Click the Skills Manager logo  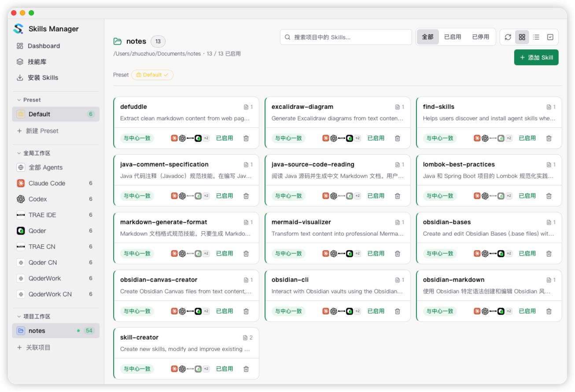tap(18, 29)
